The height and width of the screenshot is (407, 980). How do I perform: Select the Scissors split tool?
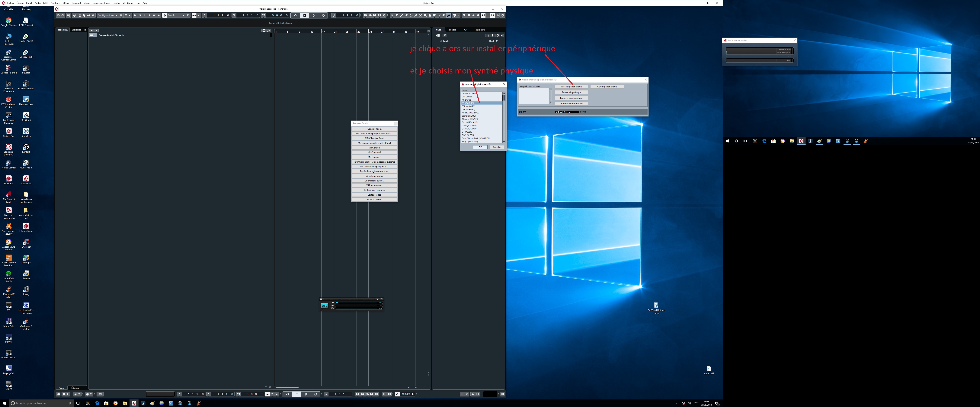click(411, 15)
